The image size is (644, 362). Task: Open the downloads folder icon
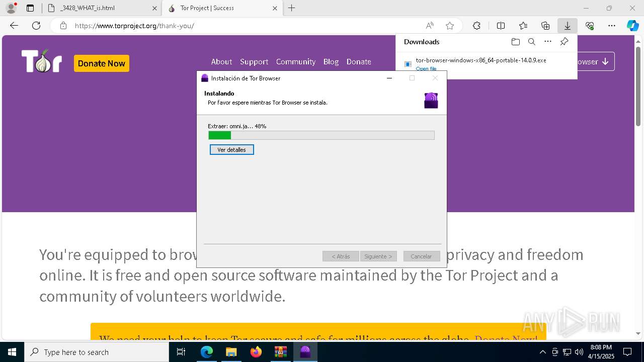515,42
